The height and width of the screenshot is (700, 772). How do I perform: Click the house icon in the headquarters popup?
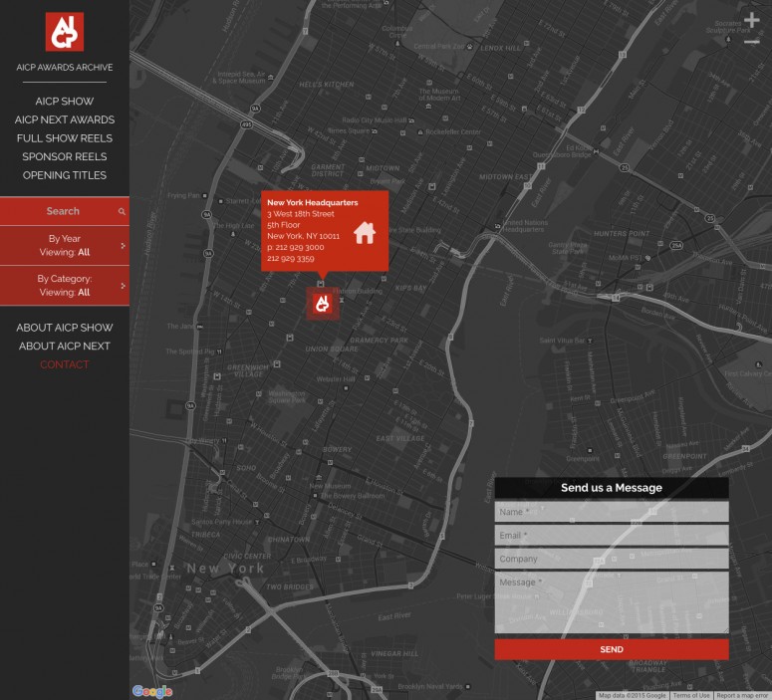click(365, 232)
